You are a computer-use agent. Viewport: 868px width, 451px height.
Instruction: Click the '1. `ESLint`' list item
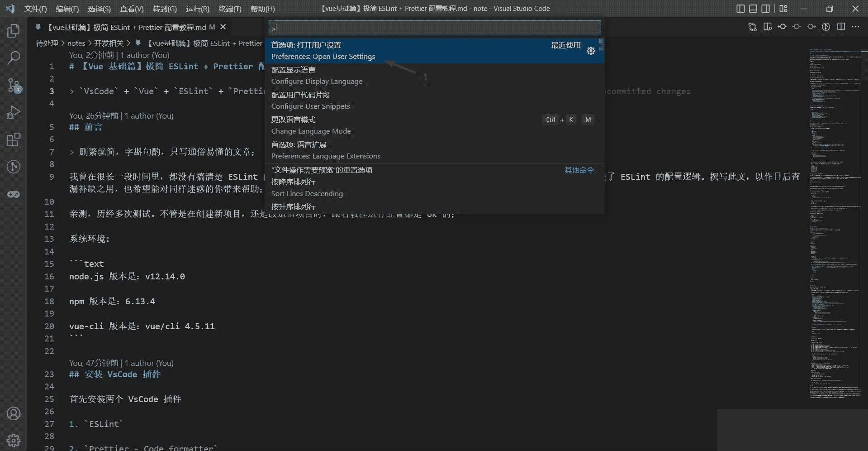(96, 424)
